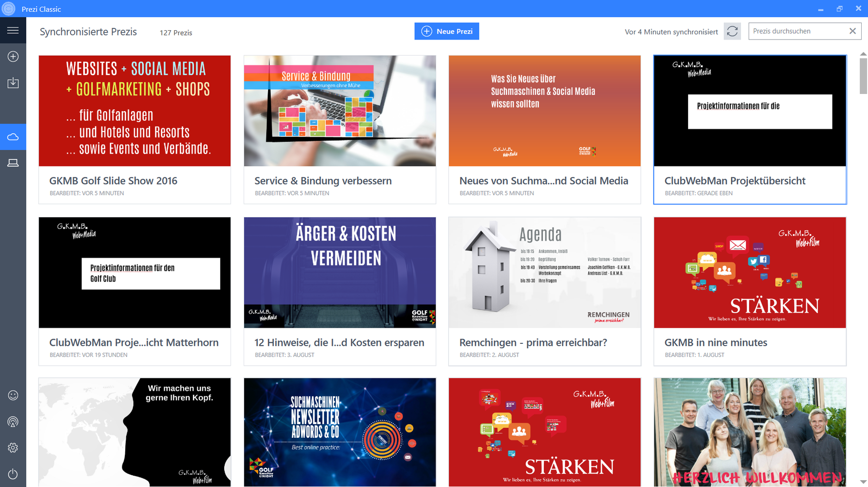Click title 'Service & Bindung verbessern'

click(x=323, y=181)
